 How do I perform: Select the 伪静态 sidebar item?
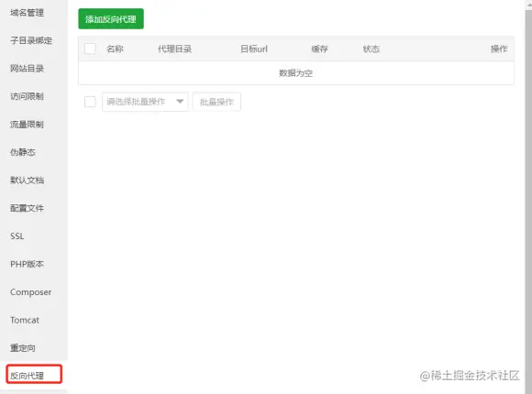point(23,152)
